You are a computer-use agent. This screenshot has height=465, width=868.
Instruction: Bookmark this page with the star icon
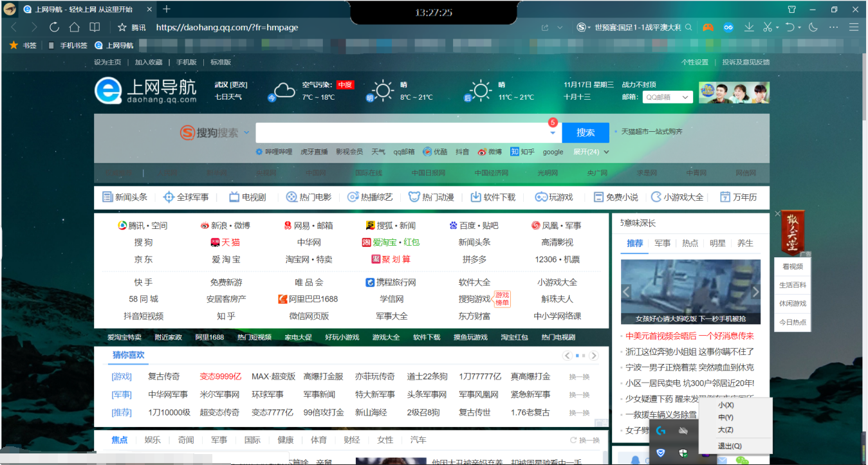click(122, 27)
